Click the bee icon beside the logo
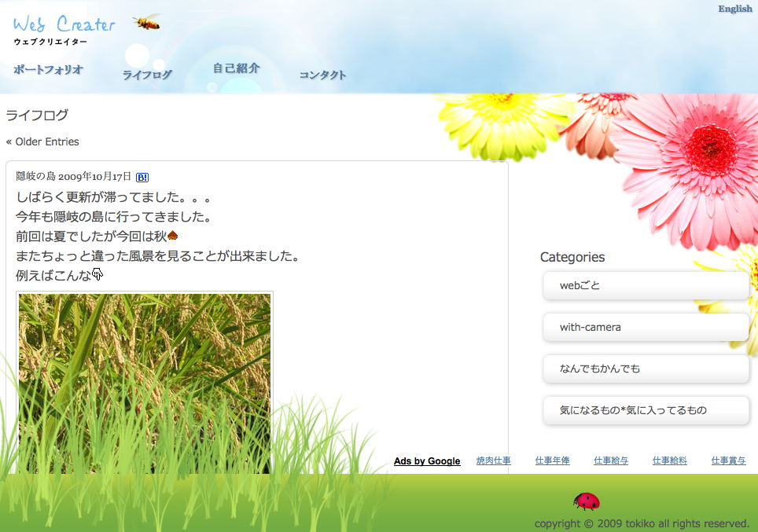 [x=146, y=22]
